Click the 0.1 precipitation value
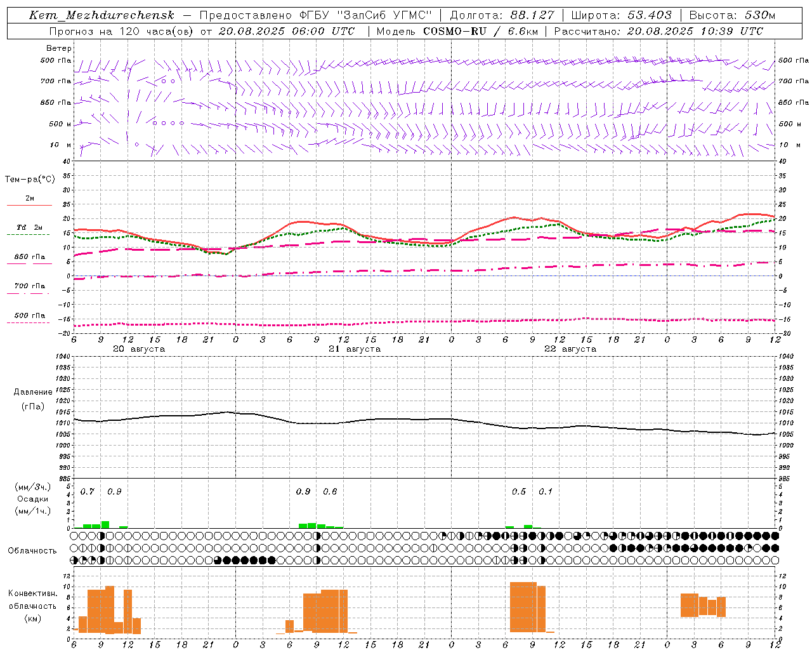This screenshot has height=650, width=812. (546, 492)
